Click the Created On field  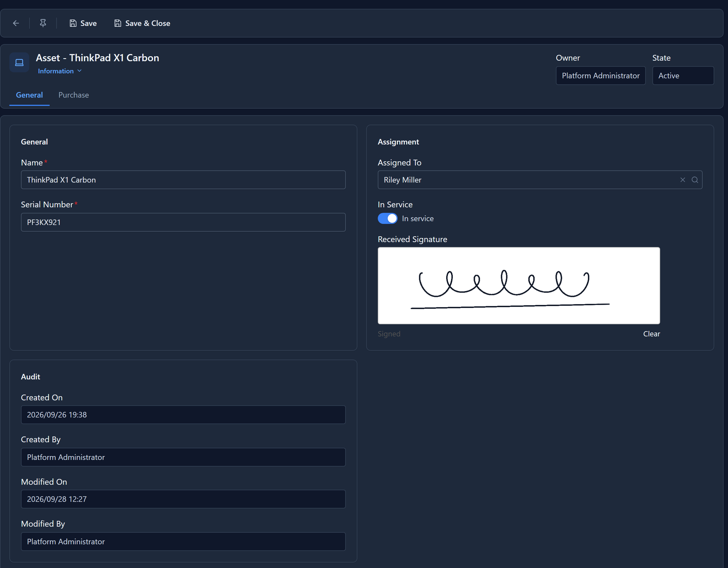183,415
